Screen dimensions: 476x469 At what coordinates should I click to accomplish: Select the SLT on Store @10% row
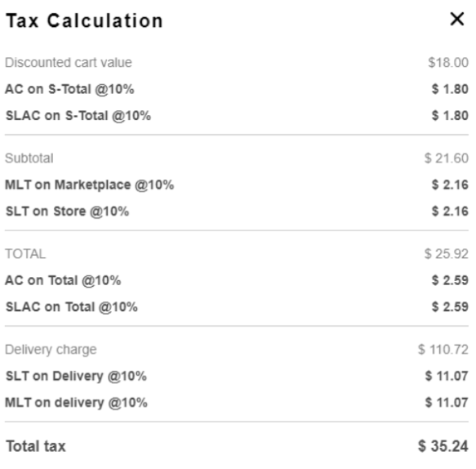[237, 211]
